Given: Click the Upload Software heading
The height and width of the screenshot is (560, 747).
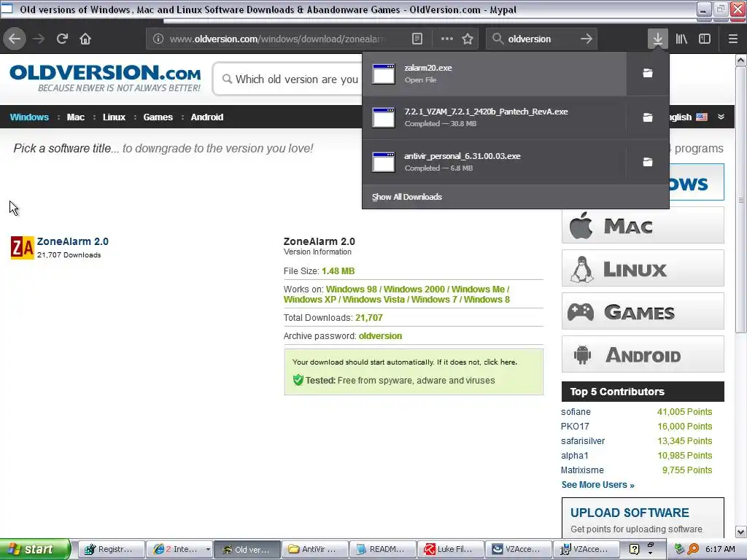Looking at the screenshot, I should click(x=630, y=513).
